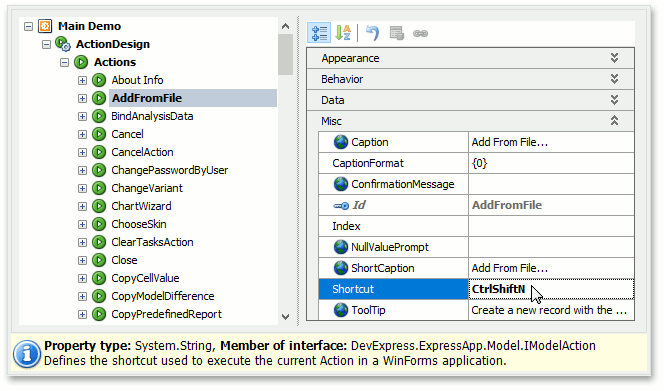The height and width of the screenshot is (391, 664).
Task: Click the info icon in description panel
Action: coord(27,354)
